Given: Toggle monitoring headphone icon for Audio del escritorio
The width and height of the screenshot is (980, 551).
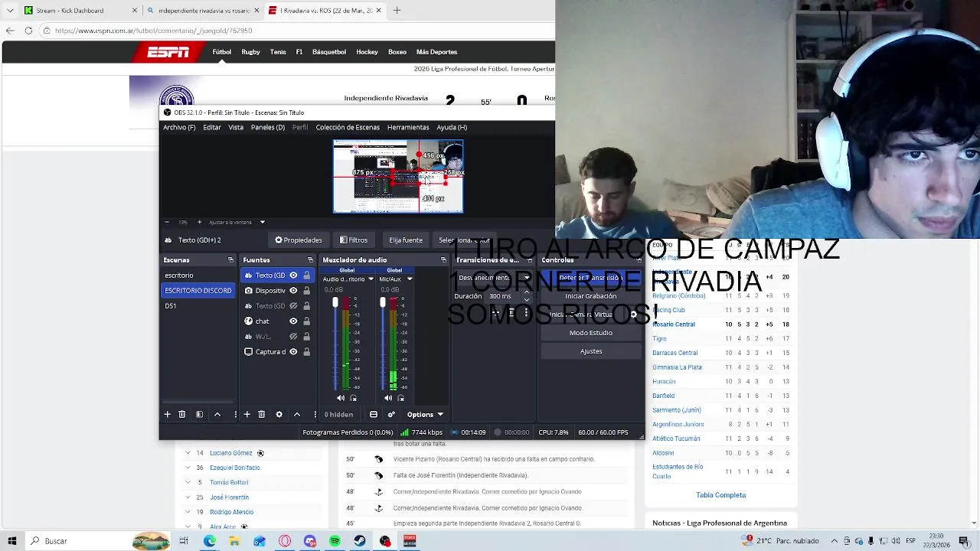Looking at the screenshot, I should pos(353,398).
